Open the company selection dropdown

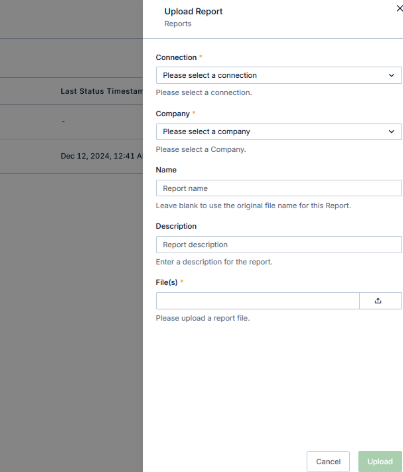[279, 132]
